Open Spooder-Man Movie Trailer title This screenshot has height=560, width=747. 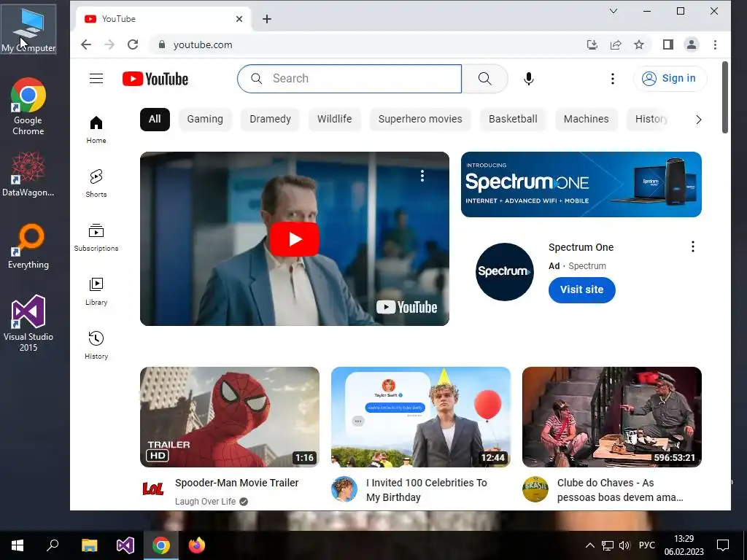click(x=237, y=483)
